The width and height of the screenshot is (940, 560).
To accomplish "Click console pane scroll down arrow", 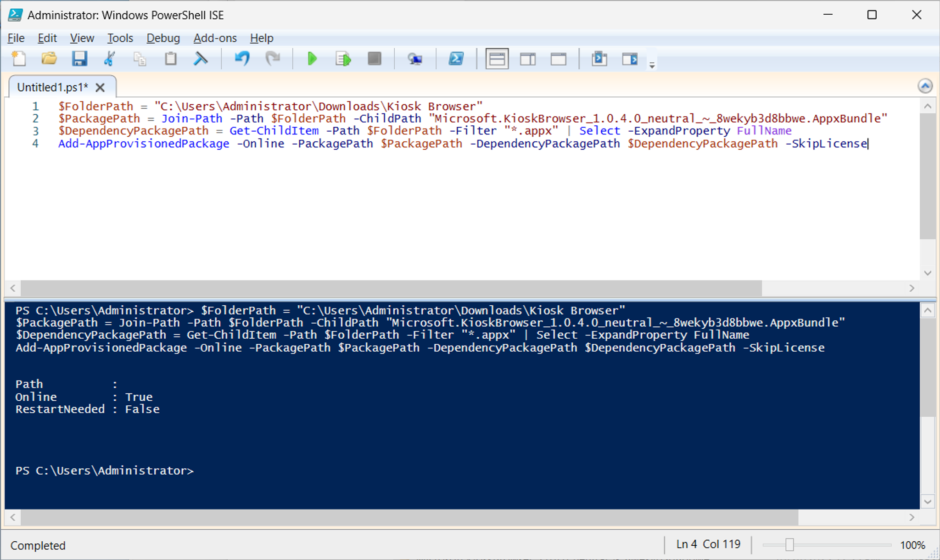I will (928, 502).
